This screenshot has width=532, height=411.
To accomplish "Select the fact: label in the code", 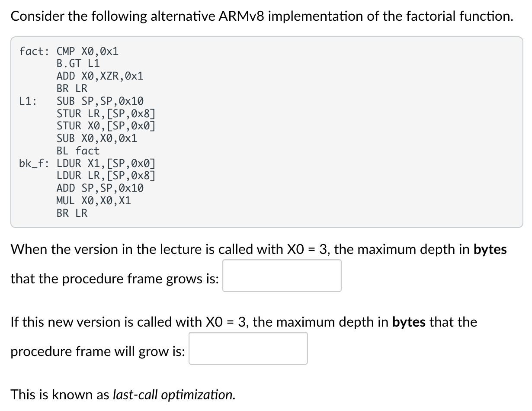I will pyautogui.click(x=34, y=51).
